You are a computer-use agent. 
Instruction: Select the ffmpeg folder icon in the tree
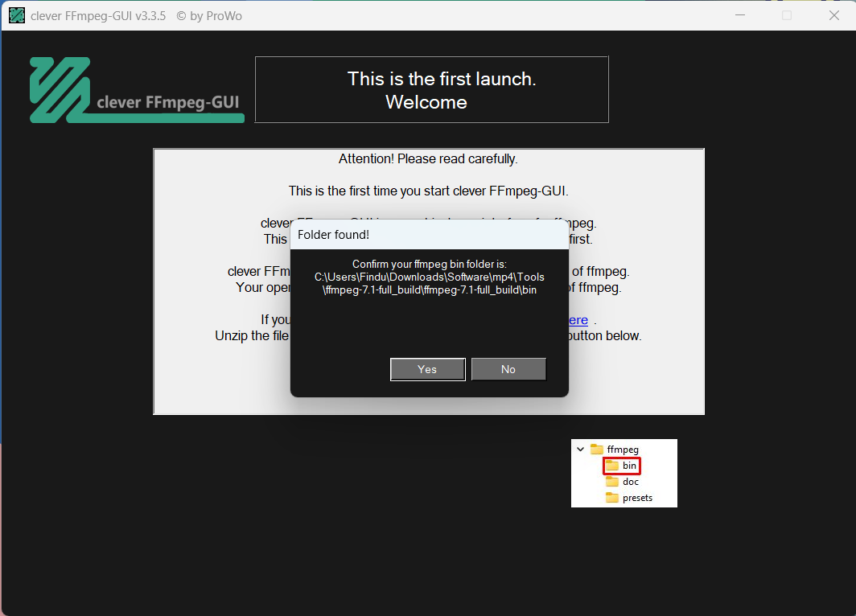(597, 449)
